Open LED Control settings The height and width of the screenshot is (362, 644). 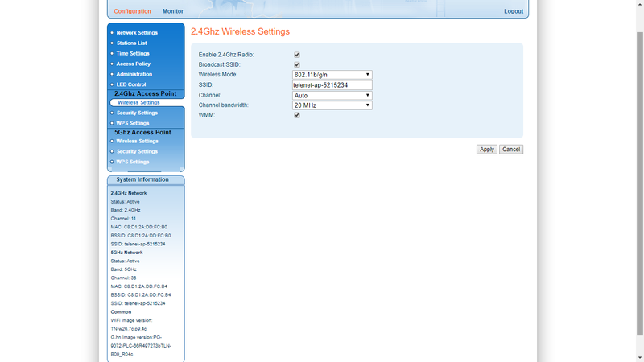(x=130, y=84)
